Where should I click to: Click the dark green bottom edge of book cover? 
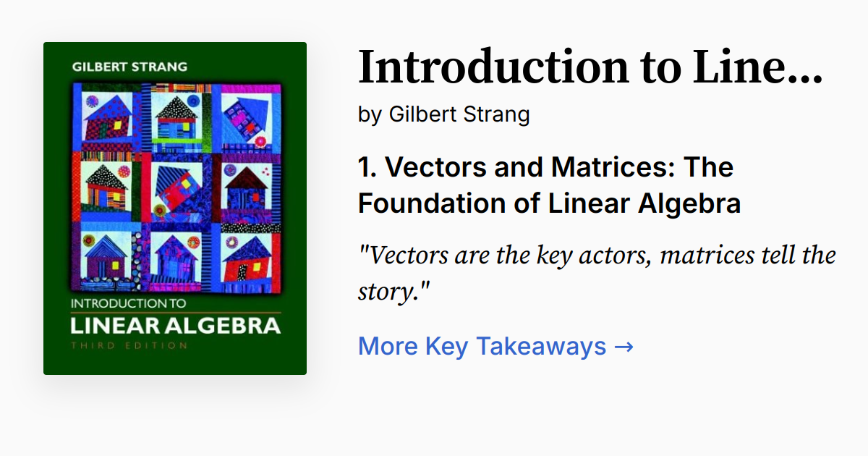tap(175, 365)
